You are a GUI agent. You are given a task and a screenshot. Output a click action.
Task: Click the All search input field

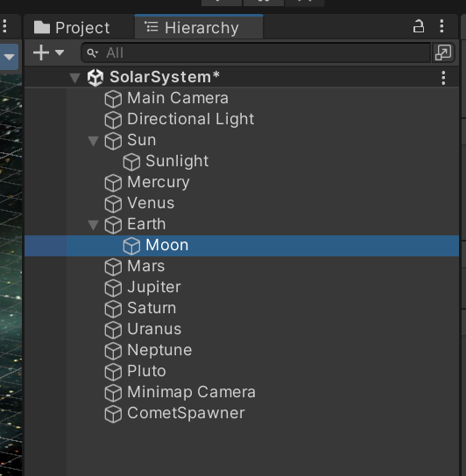[256, 52]
